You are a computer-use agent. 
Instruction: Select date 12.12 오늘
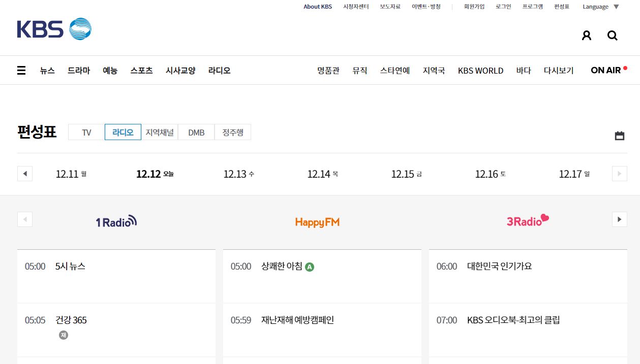155,174
